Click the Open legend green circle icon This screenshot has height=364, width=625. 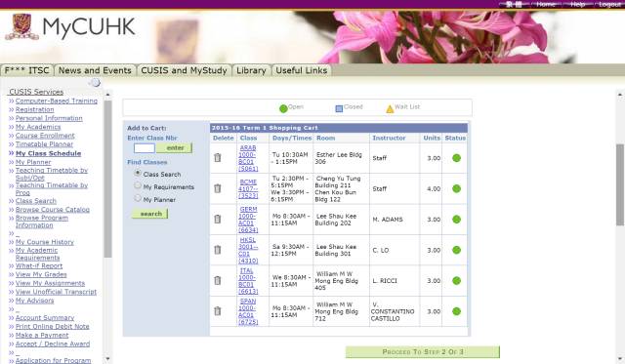click(283, 108)
